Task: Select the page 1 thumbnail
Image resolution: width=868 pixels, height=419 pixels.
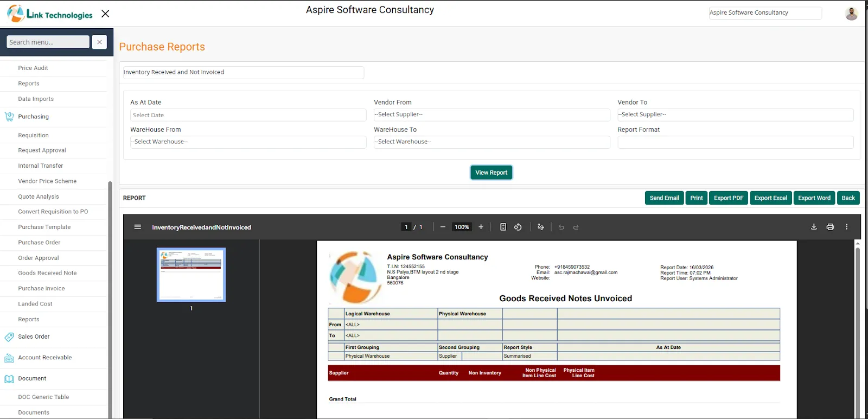Action: click(191, 275)
